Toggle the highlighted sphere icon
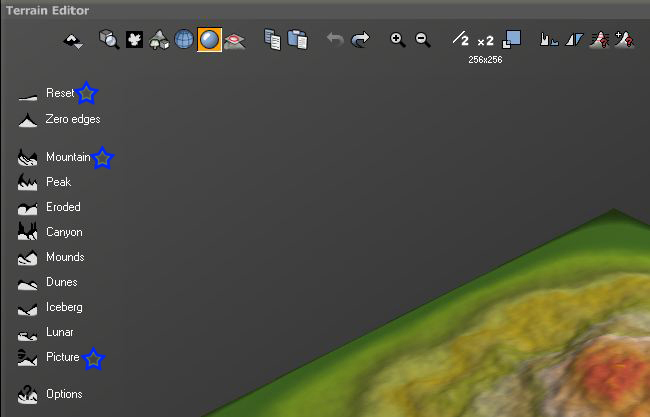 point(209,40)
